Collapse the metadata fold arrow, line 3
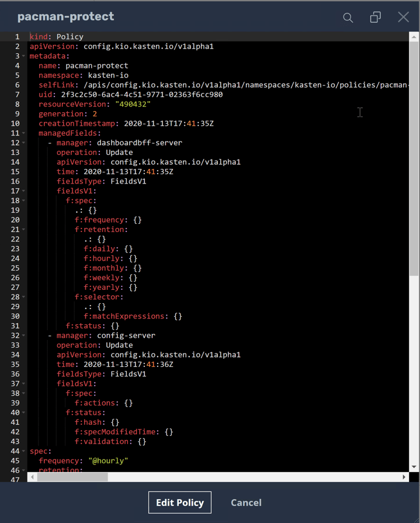 pos(24,56)
